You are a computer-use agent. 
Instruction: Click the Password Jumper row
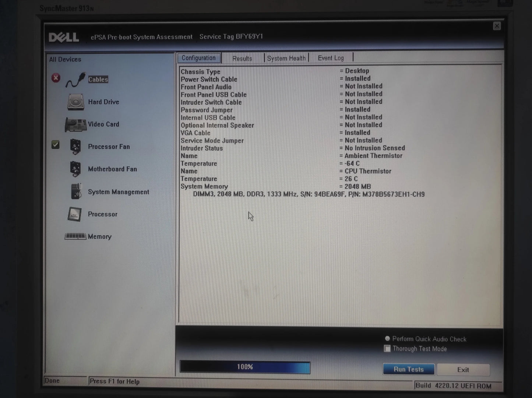[x=276, y=110]
